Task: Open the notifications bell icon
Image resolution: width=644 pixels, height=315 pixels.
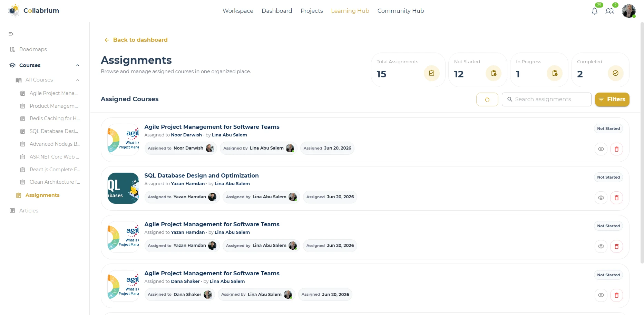Action: (x=595, y=11)
